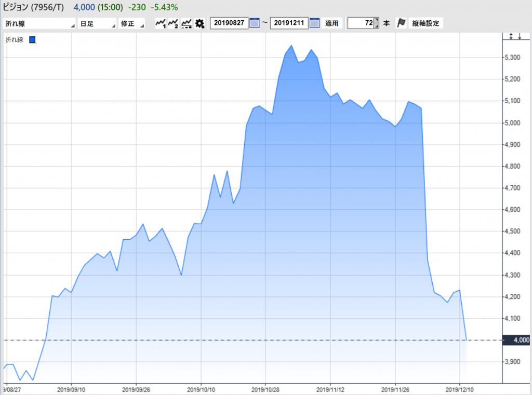Viewport: 532px width, 395px height.
Task: Click the third chart indicator icon
Action: pos(187,23)
